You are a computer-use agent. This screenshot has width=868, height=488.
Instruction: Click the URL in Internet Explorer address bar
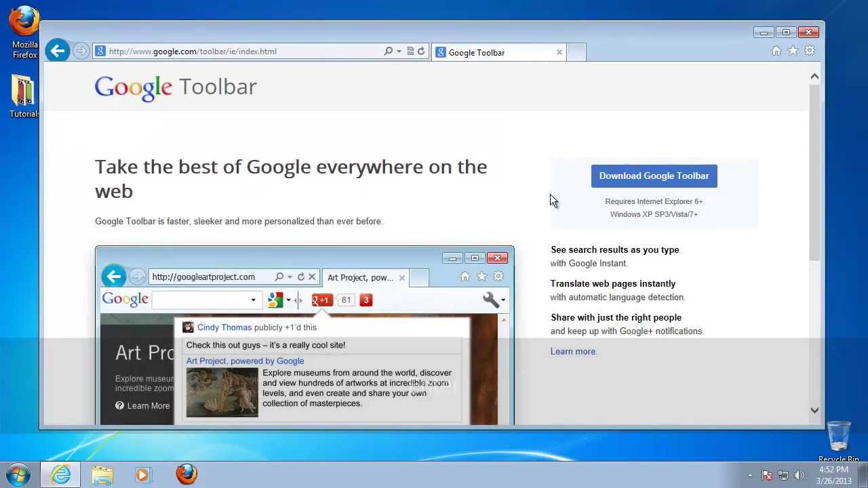[x=193, y=52]
